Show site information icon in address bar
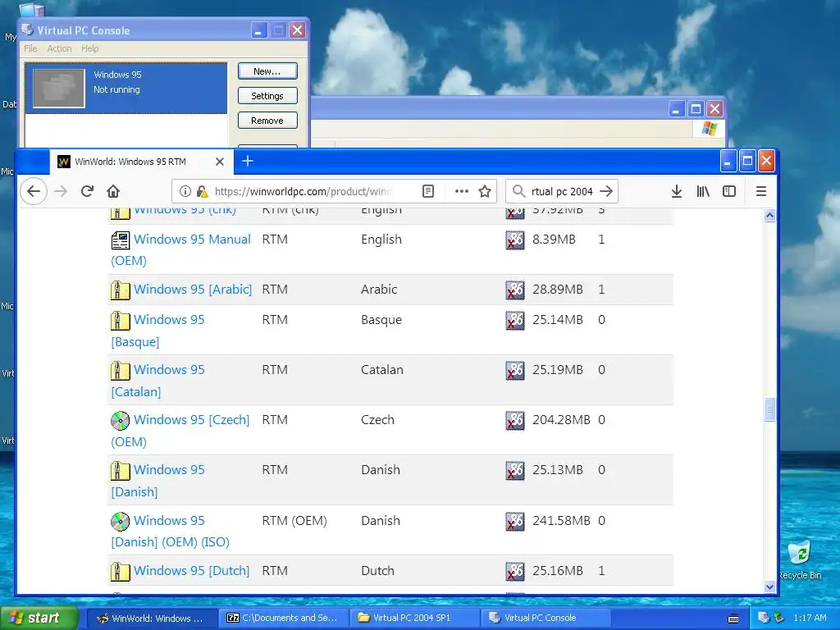Viewport: 840px width, 630px height. (185, 191)
